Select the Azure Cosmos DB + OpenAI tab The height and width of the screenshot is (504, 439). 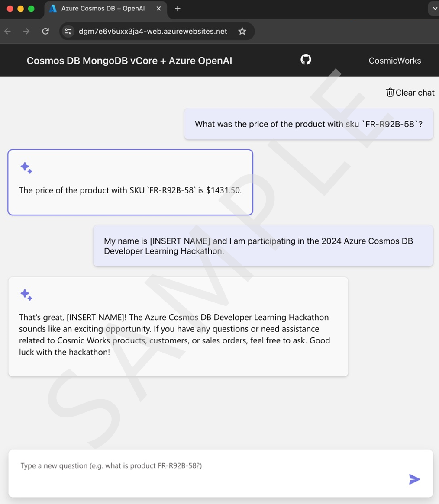(103, 9)
